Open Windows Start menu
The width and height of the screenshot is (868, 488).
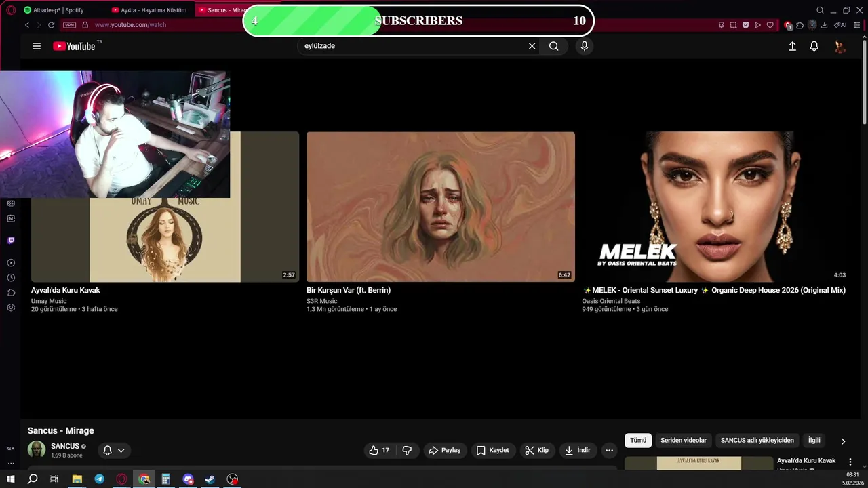click(x=11, y=479)
